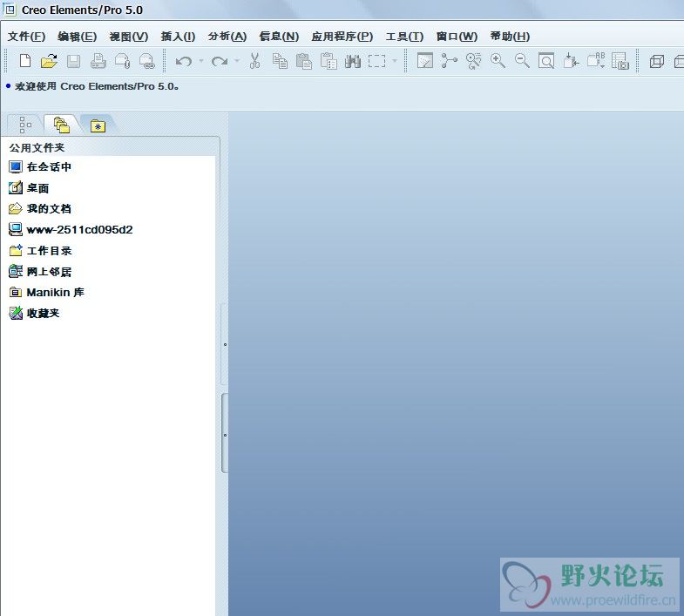Open the 分析(A) menu

click(x=227, y=37)
